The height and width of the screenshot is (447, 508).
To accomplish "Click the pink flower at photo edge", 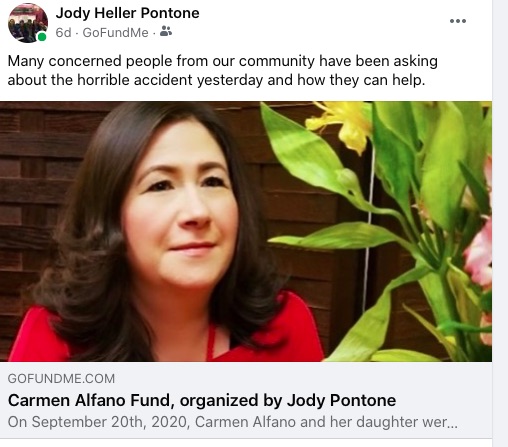I will click(479, 253).
